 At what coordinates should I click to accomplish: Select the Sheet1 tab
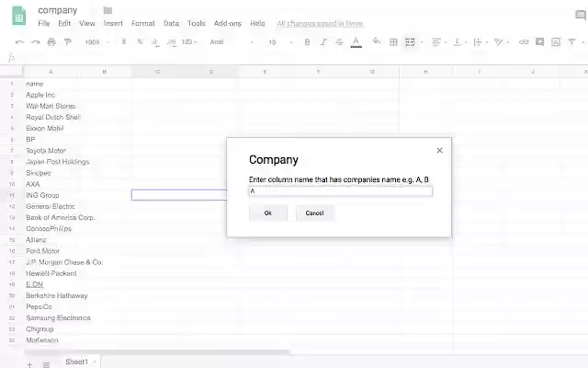pyautogui.click(x=81, y=362)
